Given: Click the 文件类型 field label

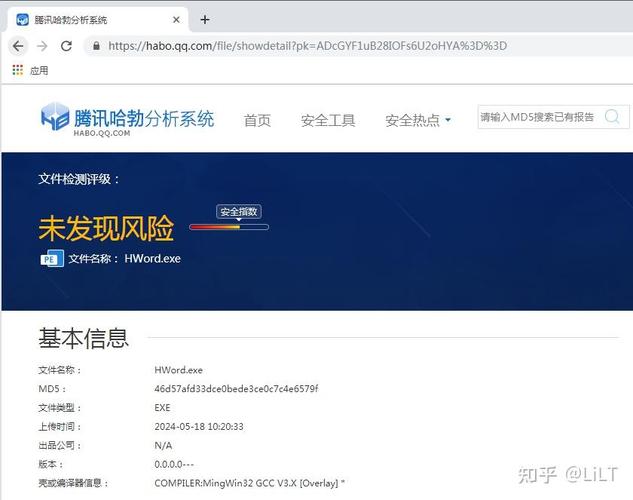Looking at the screenshot, I should click(x=60, y=408).
